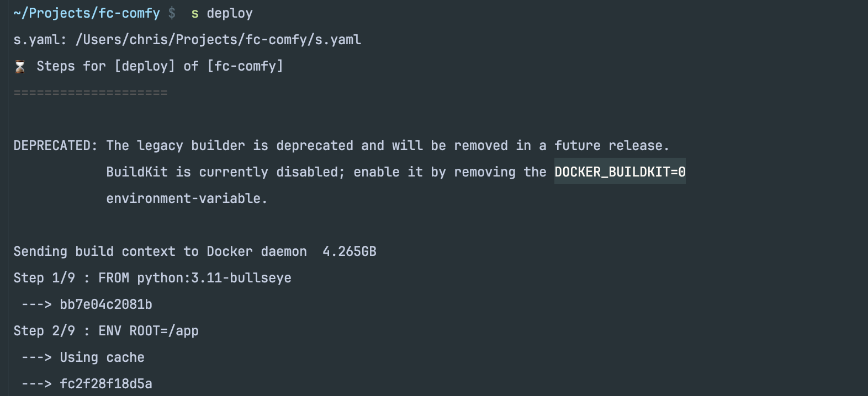The width and height of the screenshot is (868, 396).
Task: Click the Step 1/9 label
Action: [44, 278]
